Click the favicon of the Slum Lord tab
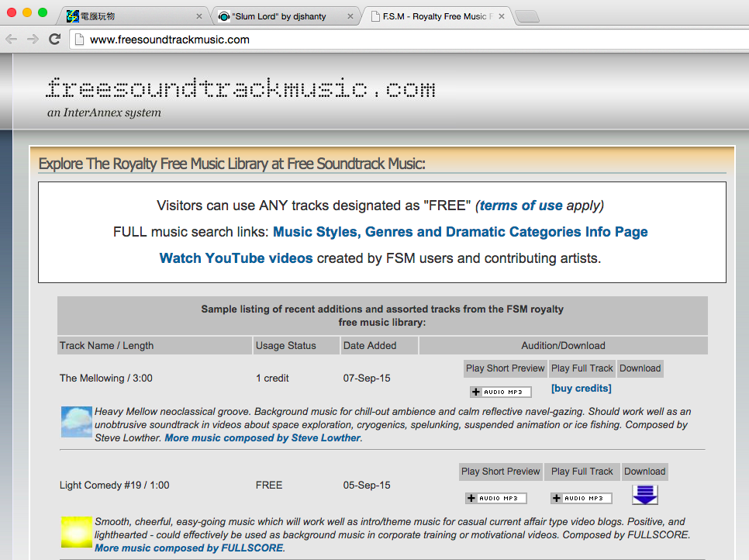Viewport: 749px width, 560px height. [223, 17]
